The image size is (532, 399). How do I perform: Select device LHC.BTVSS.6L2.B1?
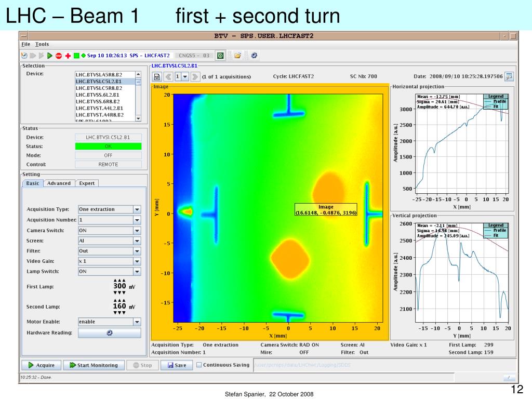(x=105, y=95)
